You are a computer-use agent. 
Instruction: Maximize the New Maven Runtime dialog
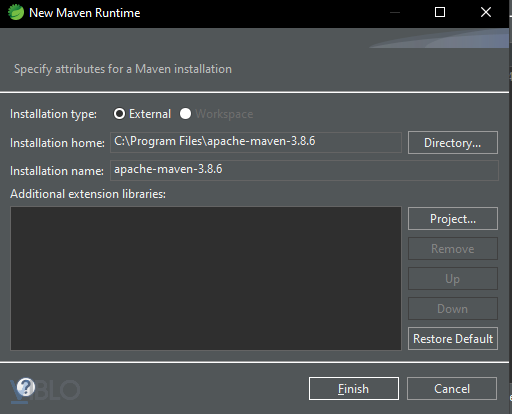440,12
